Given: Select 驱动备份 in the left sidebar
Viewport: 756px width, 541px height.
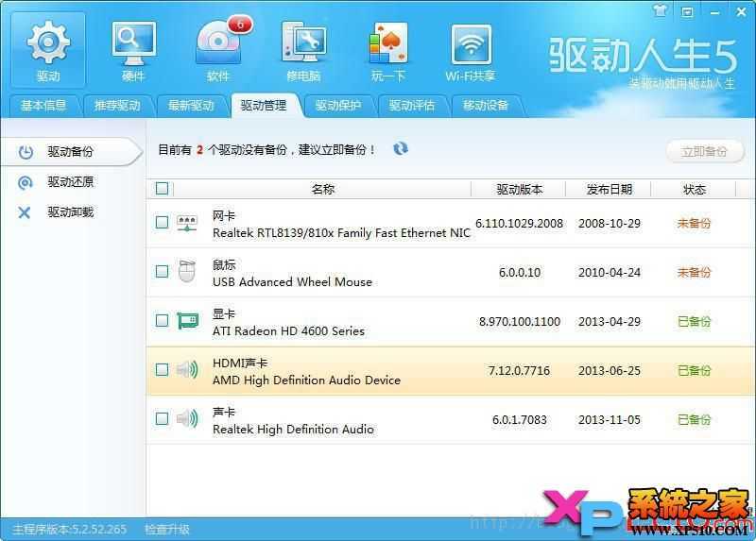Looking at the screenshot, I should [x=72, y=152].
